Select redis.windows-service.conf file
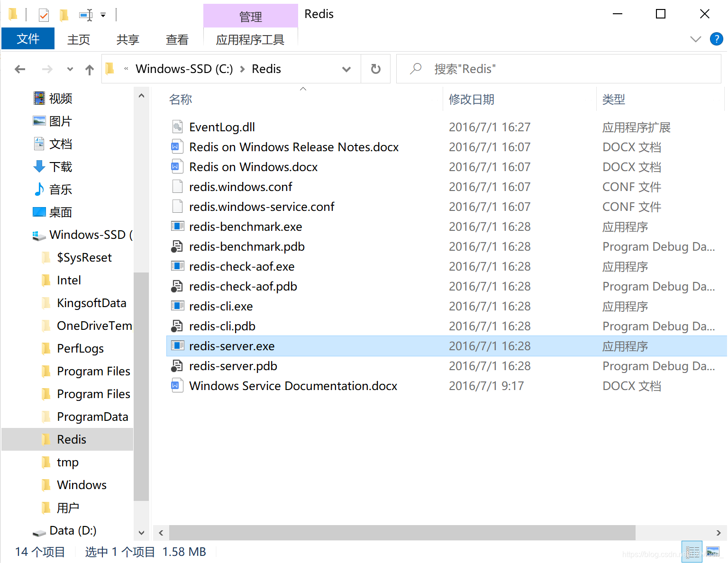The image size is (728, 563). 262,207
